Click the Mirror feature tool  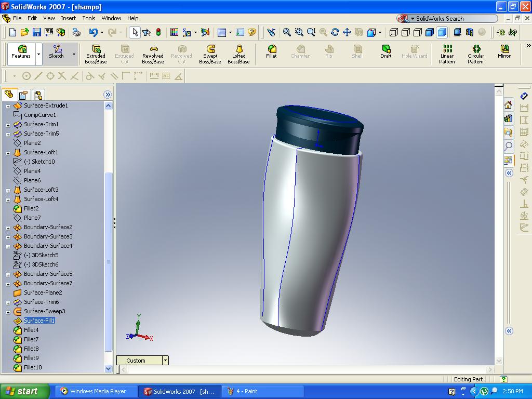point(504,51)
